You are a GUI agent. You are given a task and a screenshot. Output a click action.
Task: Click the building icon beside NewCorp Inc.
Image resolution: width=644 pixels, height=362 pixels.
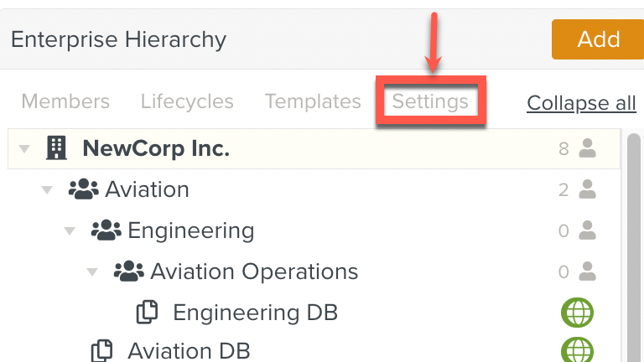pyautogui.click(x=56, y=149)
